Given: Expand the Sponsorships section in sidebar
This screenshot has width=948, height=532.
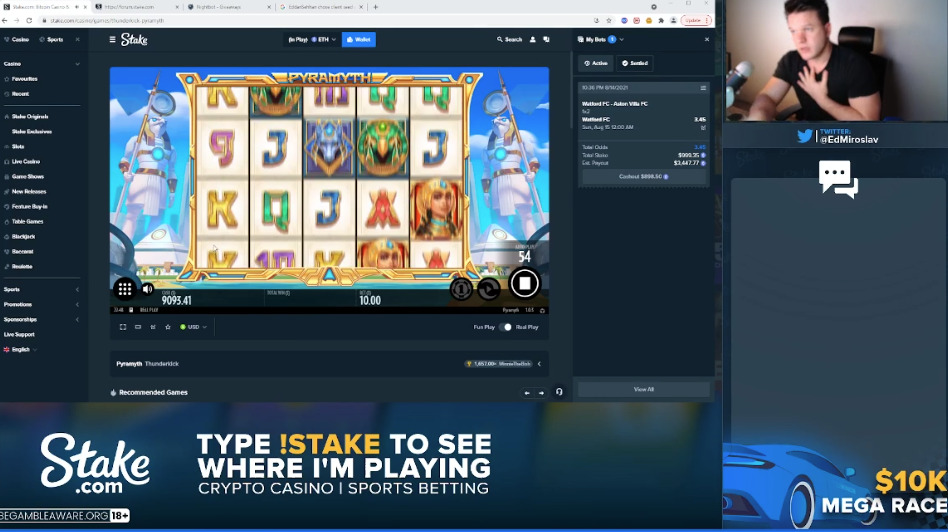Looking at the screenshot, I should (x=77, y=320).
